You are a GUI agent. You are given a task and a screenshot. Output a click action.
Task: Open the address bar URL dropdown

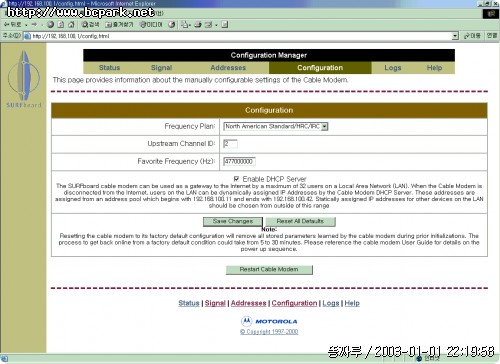(455, 36)
